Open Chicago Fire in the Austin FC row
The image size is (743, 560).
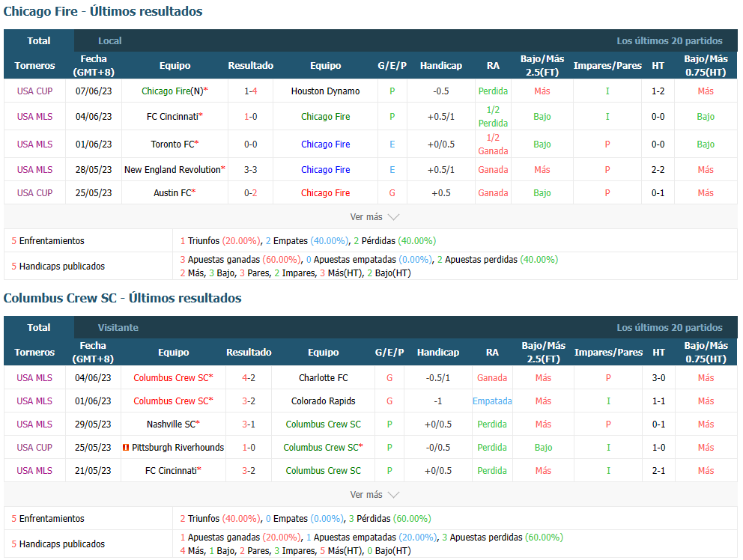pos(326,193)
